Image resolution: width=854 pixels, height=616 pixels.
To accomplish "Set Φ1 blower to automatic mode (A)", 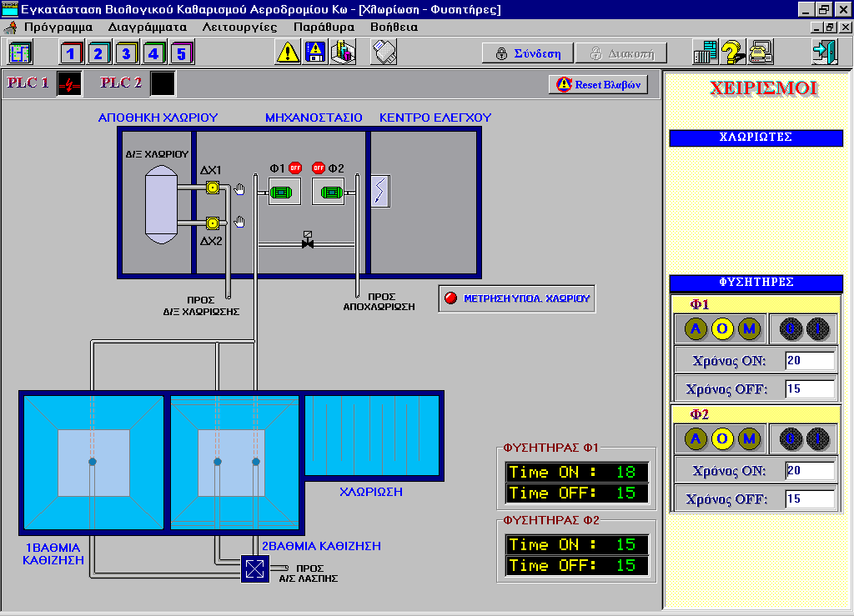I will coord(696,329).
